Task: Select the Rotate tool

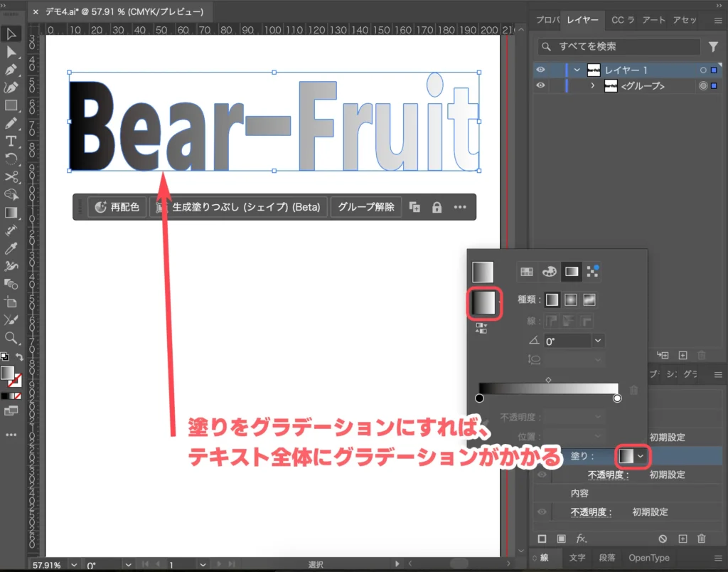Action: (10, 159)
